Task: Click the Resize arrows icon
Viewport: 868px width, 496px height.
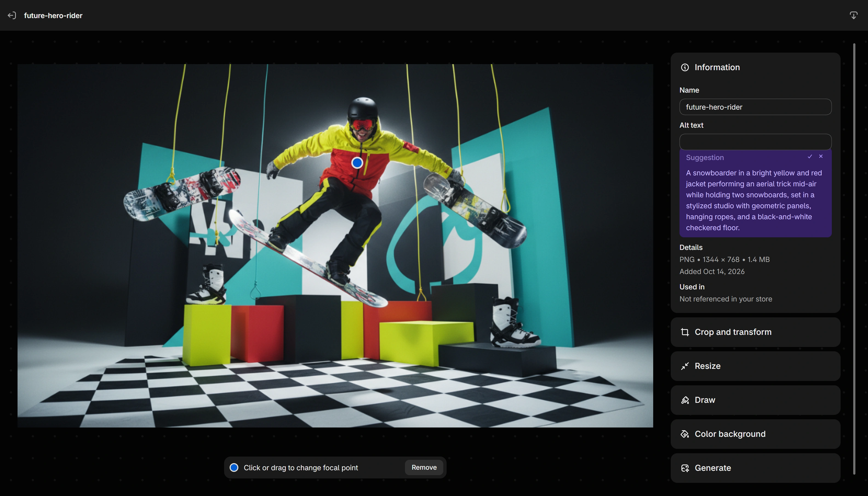Action: pos(685,366)
